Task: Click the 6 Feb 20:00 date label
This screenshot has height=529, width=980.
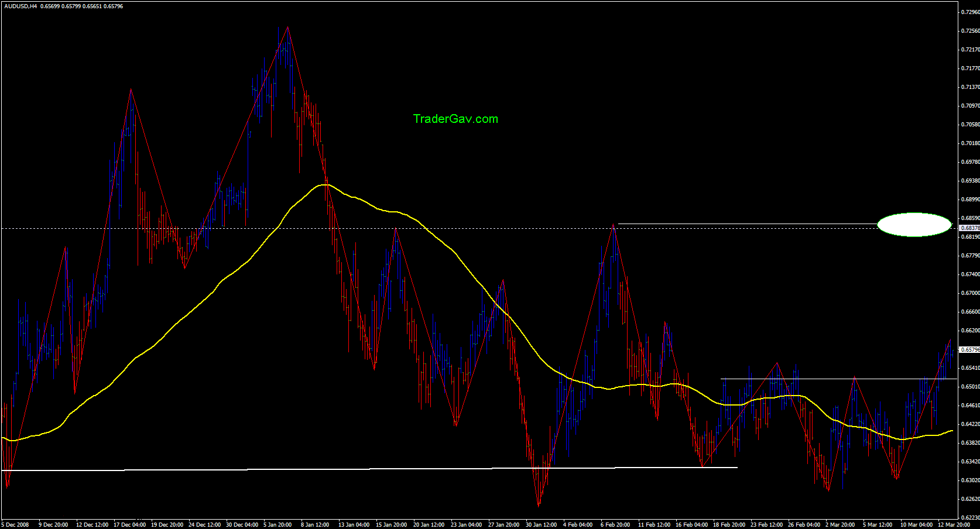Action: tap(615, 524)
